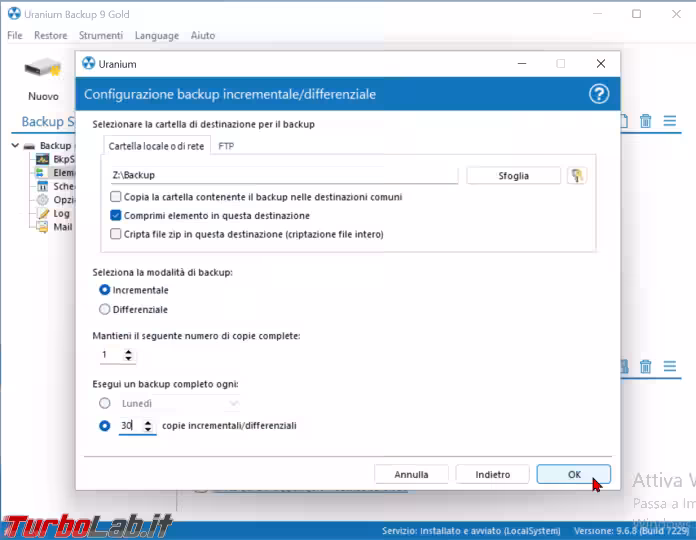The height and width of the screenshot is (540, 696).
Task: Open the Strumenti menu
Action: point(101,35)
